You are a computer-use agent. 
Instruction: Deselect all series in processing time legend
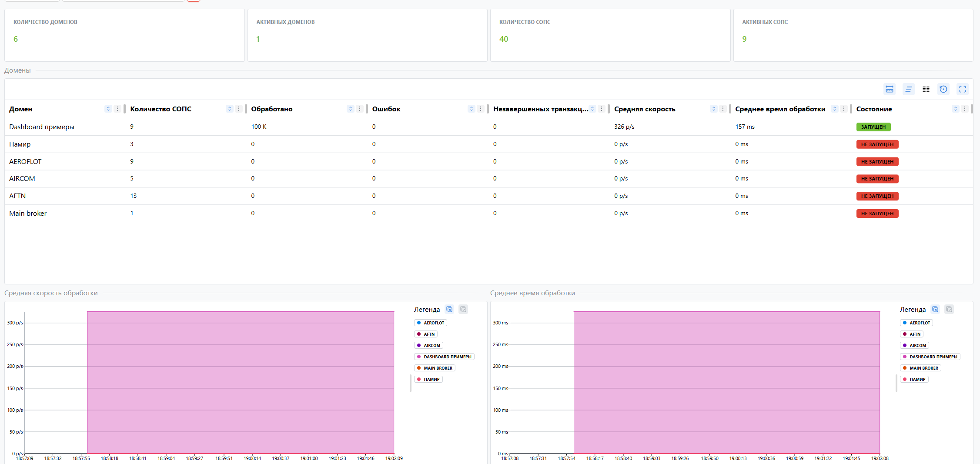(x=935, y=309)
